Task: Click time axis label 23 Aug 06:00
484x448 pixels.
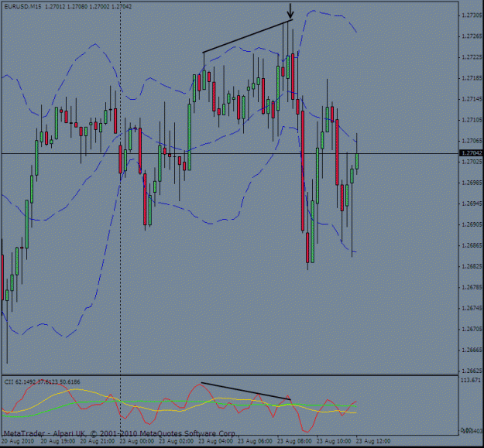Action: pyautogui.click(x=256, y=441)
